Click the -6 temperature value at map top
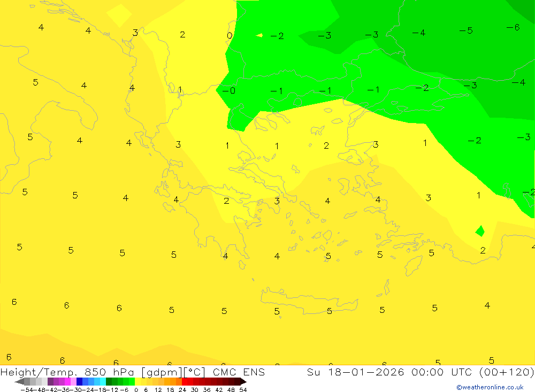Viewport: 535px width, 392px height. click(x=513, y=27)
